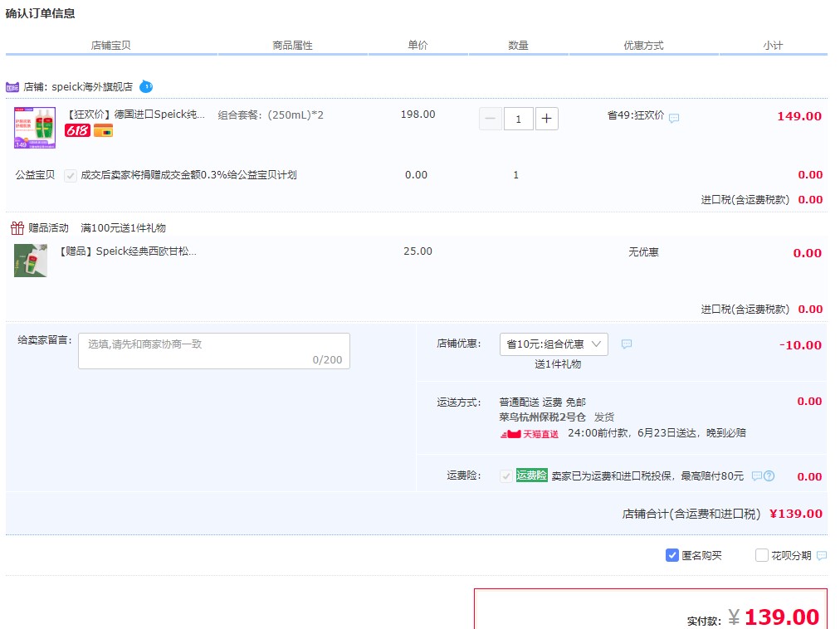Image resolution: width=840 pixels, height=629 pixels.
Task: Open 【赠品】Speick经典西欧甘松 link
Action: pos(127,251)
